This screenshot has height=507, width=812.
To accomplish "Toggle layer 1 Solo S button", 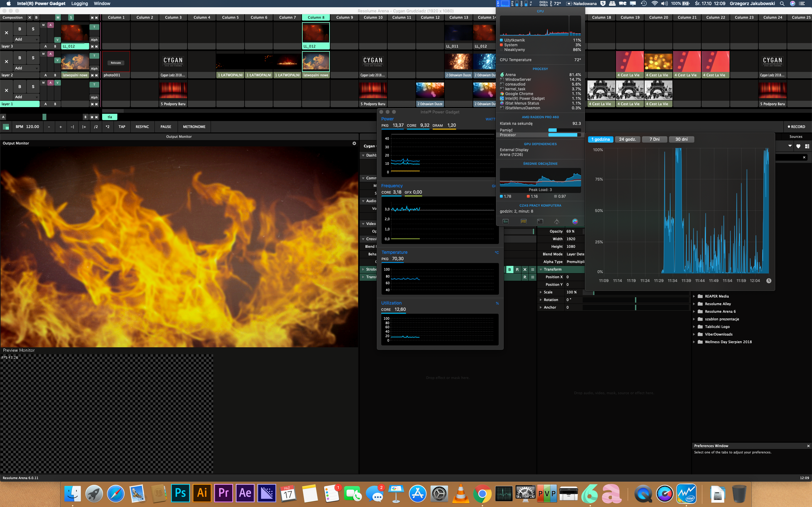I will coord(33,87).
